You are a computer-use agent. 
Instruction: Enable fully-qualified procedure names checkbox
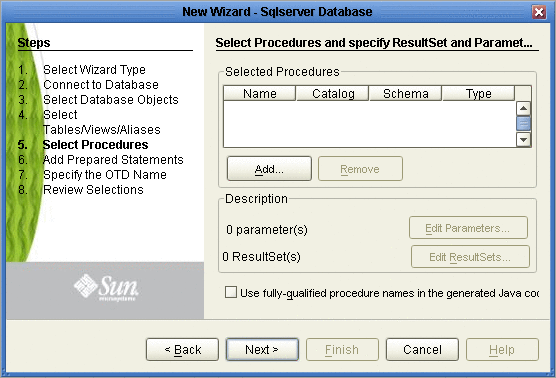coord(231,293)
